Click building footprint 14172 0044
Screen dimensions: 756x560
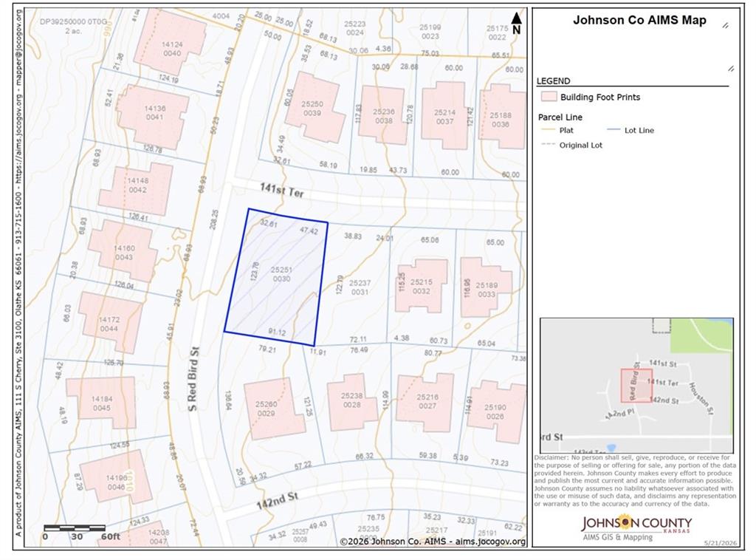(x=110, y=322)
